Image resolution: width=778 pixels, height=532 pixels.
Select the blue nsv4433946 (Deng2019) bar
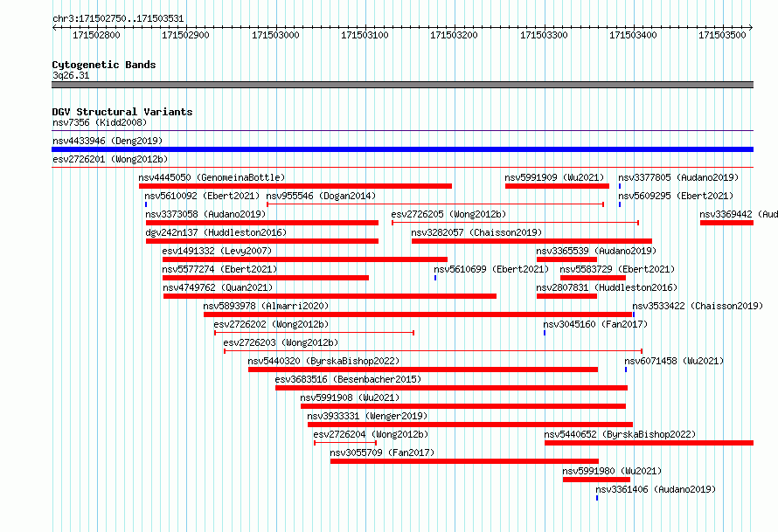[x=402, y=149]
